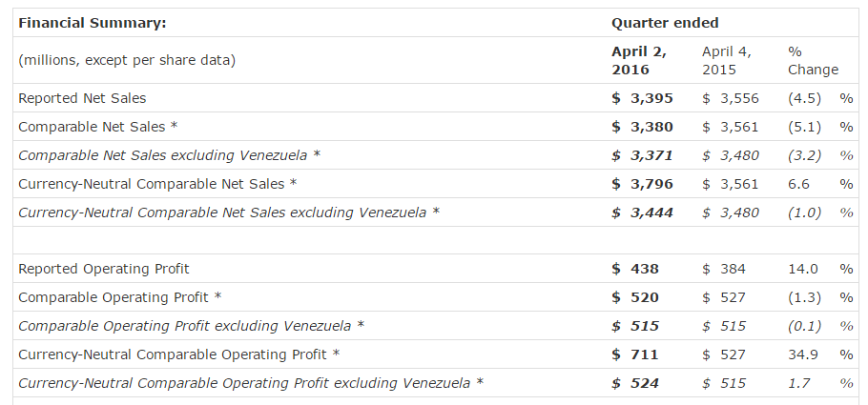Click the $3,395 reported net sales value
Screen dimensions: 868x405
(642, 98)
